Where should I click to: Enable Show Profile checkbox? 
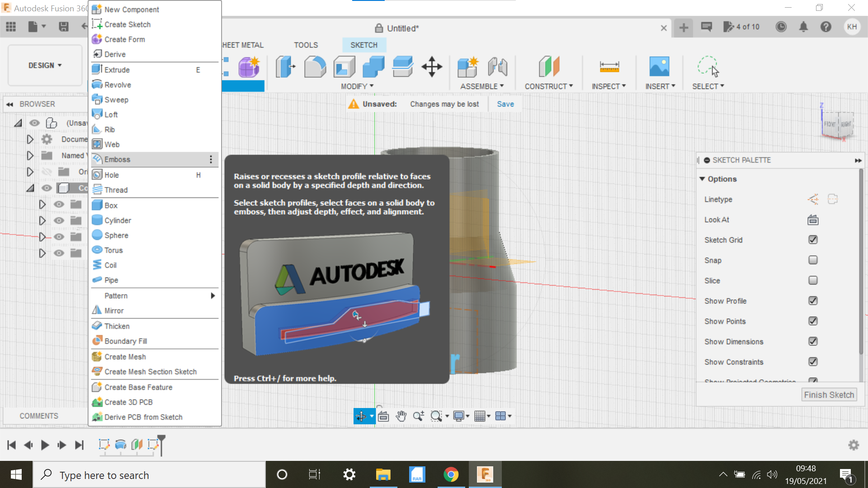pyautogui.click(x=812, y=300)
